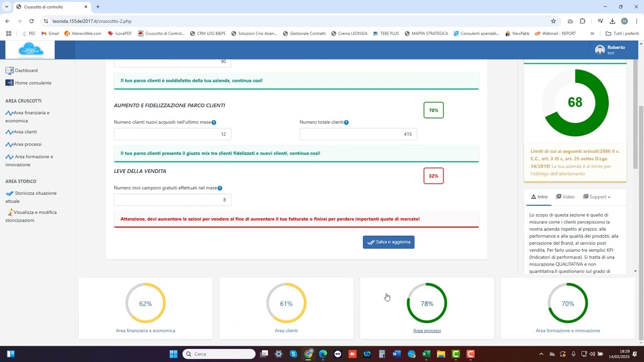Open Roberto user profile menu
The width and height of the screenshot is (644, 362).
coord(610,50)
